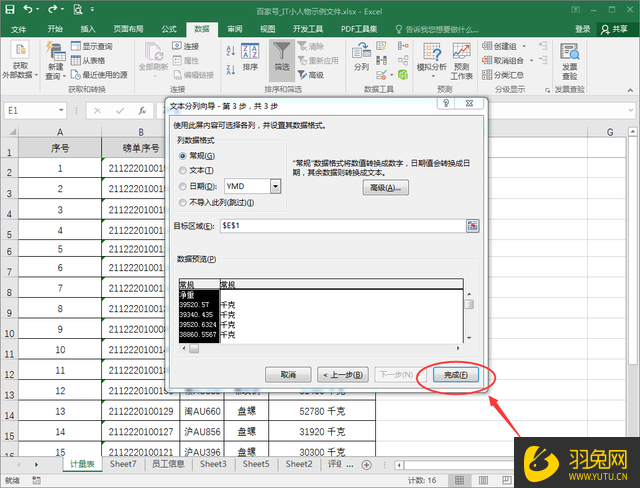640x488 pixels.
Task: Click 取消组合 ungroup button
Action: [x=502, y=60]
